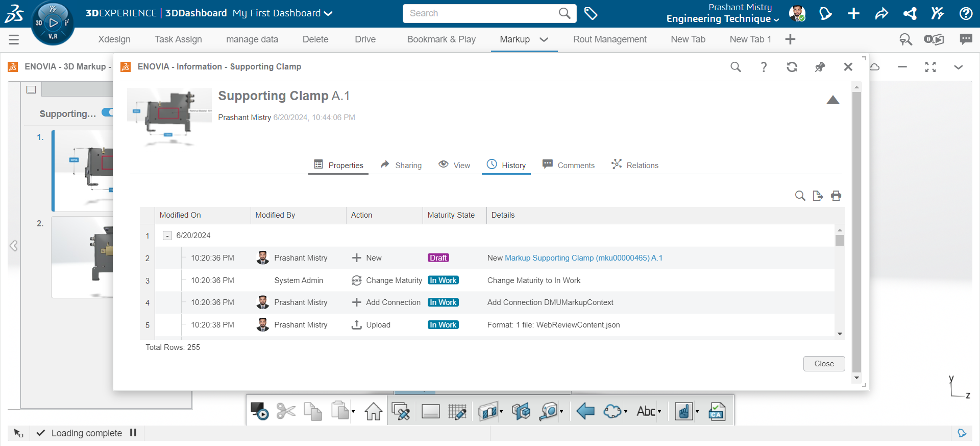Viewport: 980px width, 446px height.
Task: Open the Rout Management dashboard tab
Action: 609,39
